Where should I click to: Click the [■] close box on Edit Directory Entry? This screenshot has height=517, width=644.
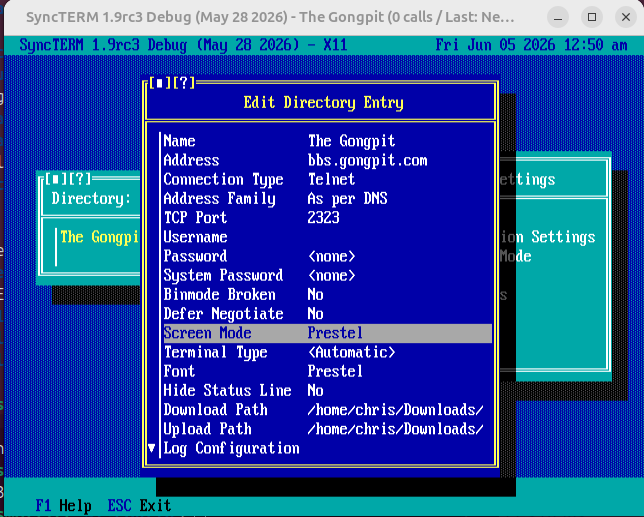(160, 83)
